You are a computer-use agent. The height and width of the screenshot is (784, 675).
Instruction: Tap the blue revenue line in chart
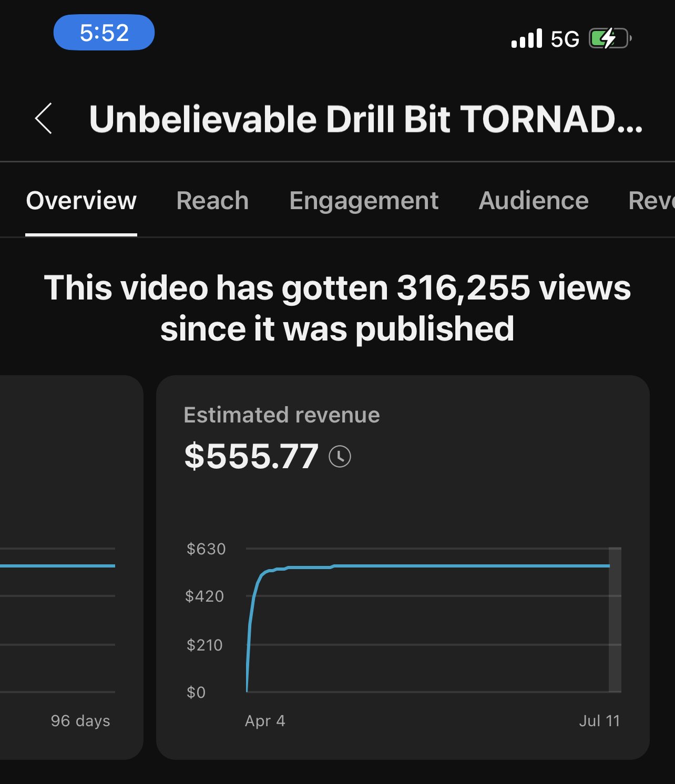click(x=428, y=566)
